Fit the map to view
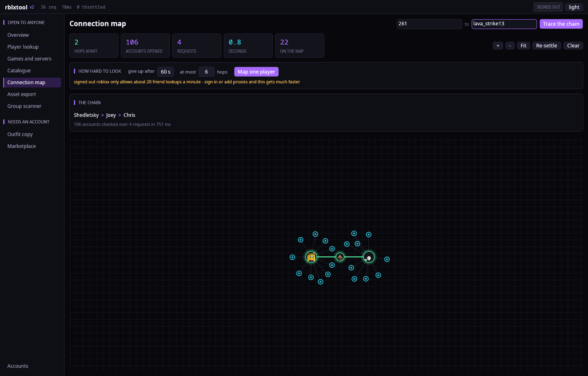 click(x=523, y=46)
